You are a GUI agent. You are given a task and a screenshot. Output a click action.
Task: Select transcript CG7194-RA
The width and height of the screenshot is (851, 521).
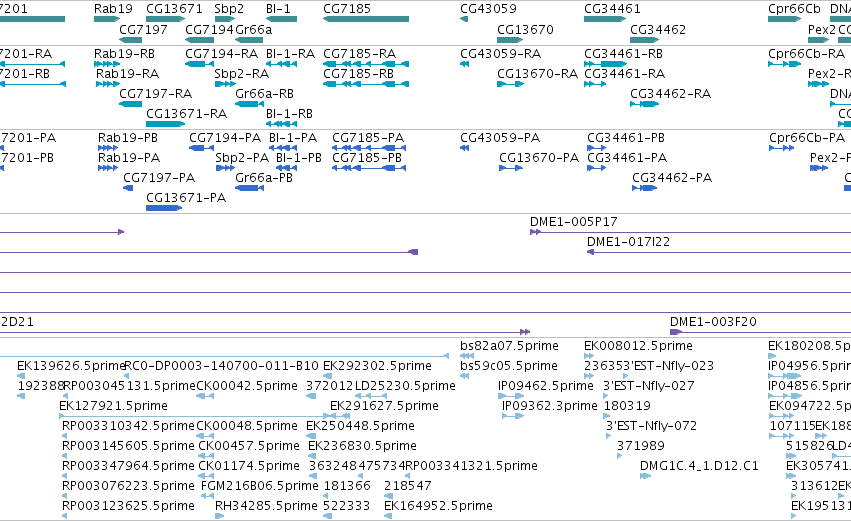(221, 54)
